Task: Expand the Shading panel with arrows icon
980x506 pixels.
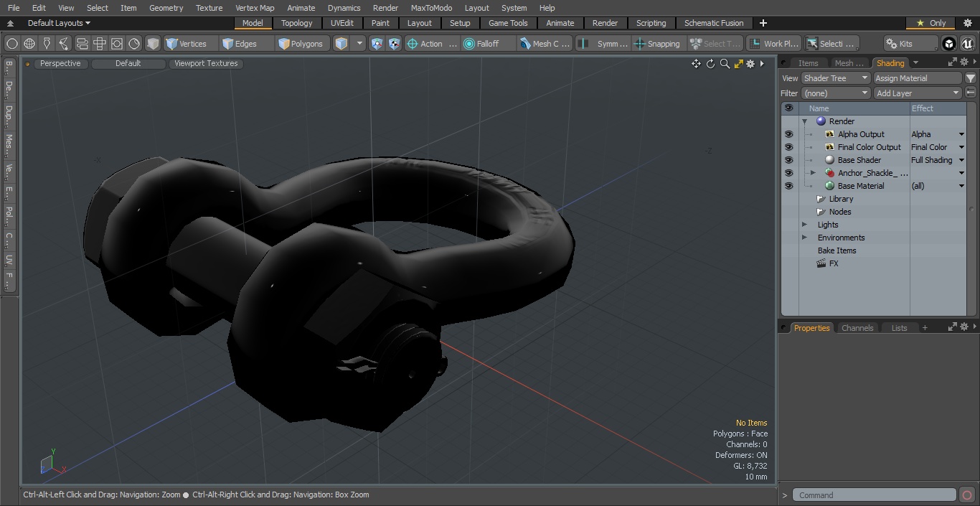Action: (952, 62)
